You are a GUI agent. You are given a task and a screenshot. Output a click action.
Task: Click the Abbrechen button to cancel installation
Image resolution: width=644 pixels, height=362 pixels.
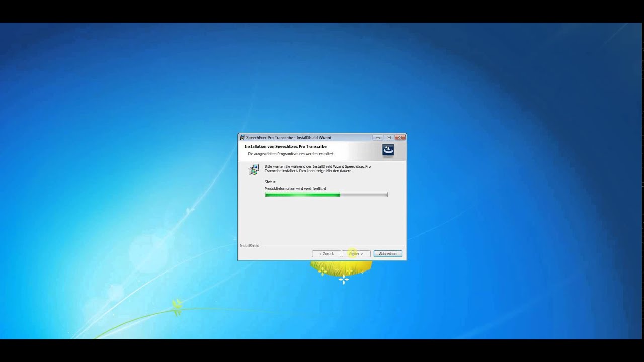[388, 254]
